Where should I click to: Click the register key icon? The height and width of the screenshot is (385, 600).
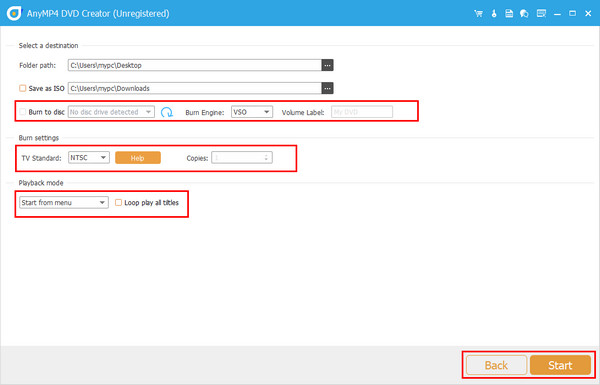pyautogui.click(x=494, y=14)
